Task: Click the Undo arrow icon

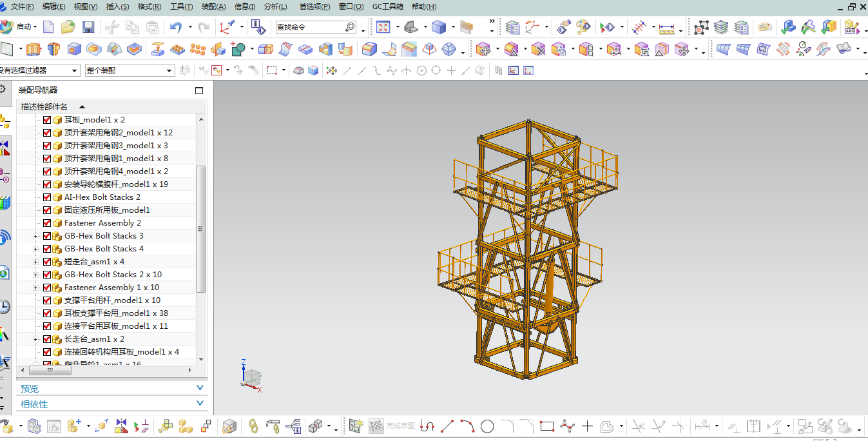Action: [x=176, y=27]
